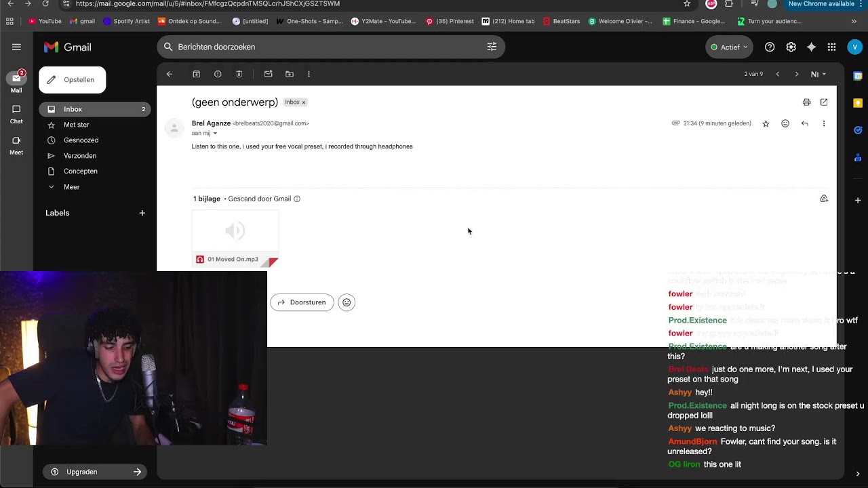Show the older email with next arrow
868x488 pixels.
point(797,74)
